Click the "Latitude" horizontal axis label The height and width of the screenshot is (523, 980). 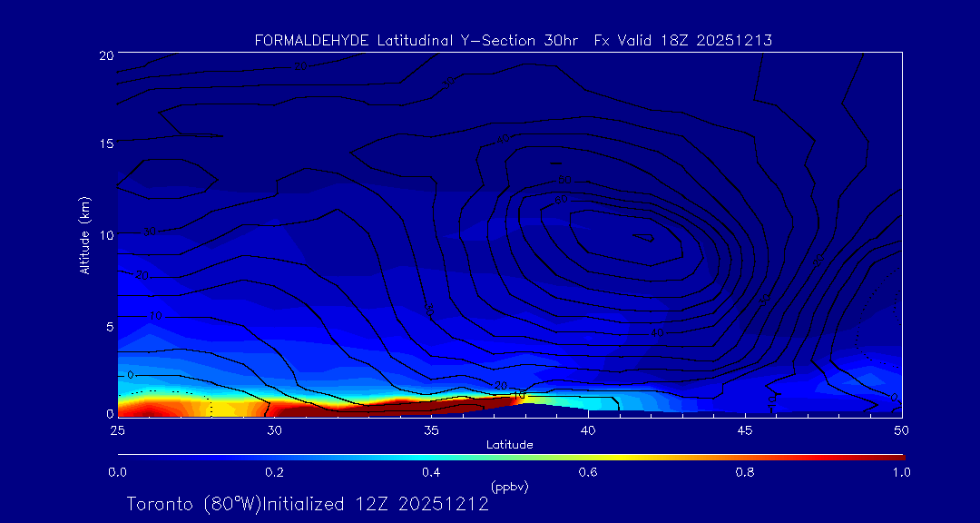[x=509, y=445]
